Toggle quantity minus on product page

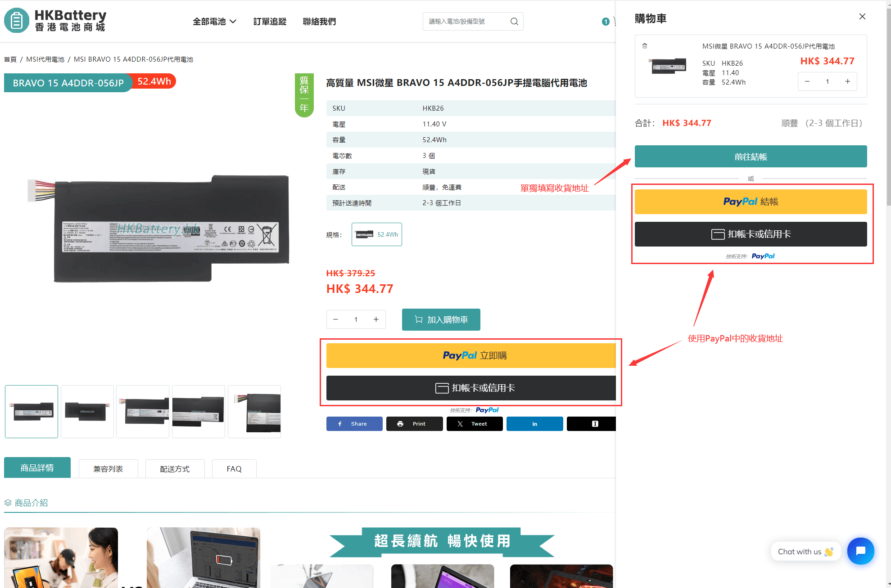click(335, 319)
